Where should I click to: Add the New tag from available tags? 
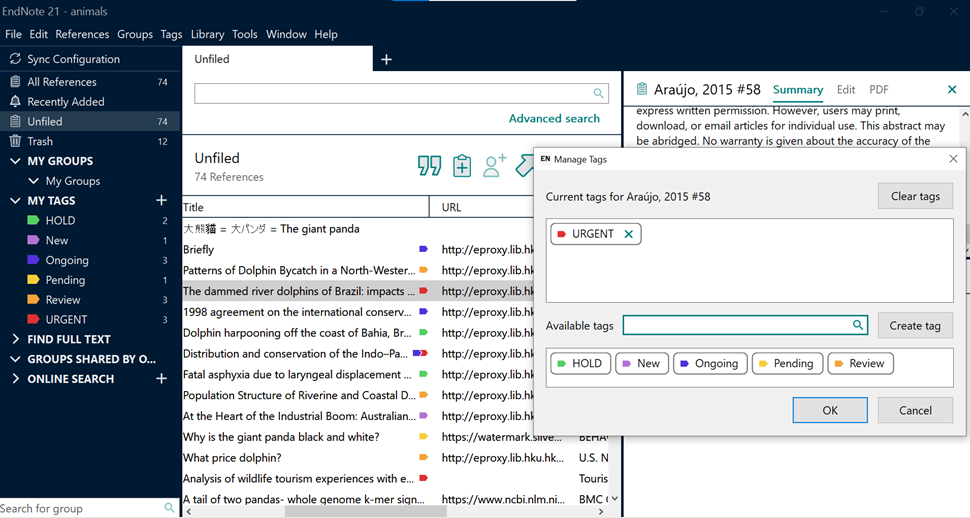pos(642,363)
